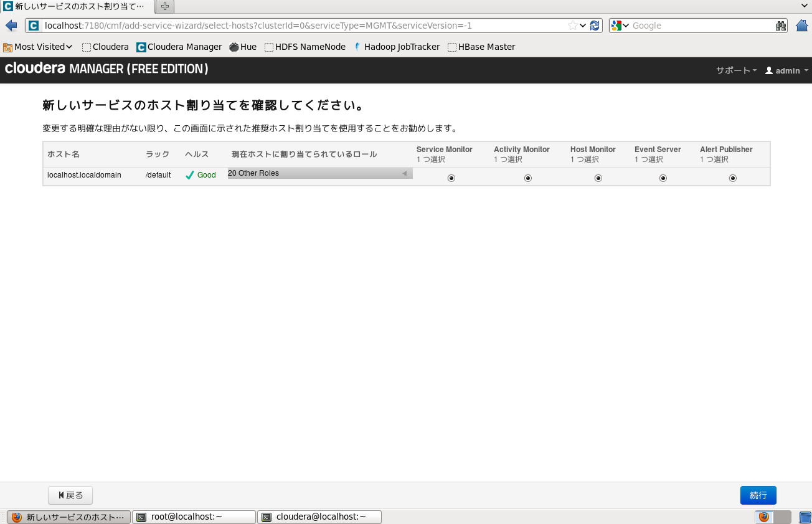Select Activity Monitor radio for localhost.localdomain
Screen dimensions: 812x524
coord(528,178)
